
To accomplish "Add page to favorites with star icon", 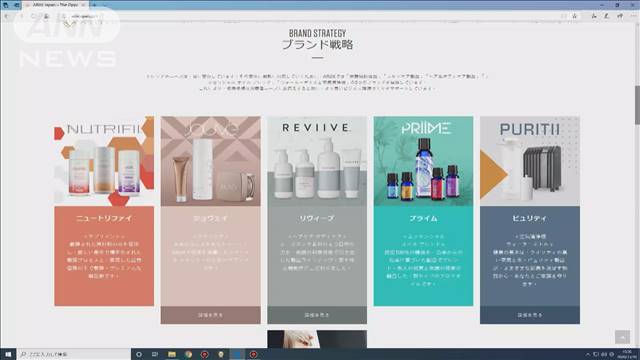I will [574, 16].
